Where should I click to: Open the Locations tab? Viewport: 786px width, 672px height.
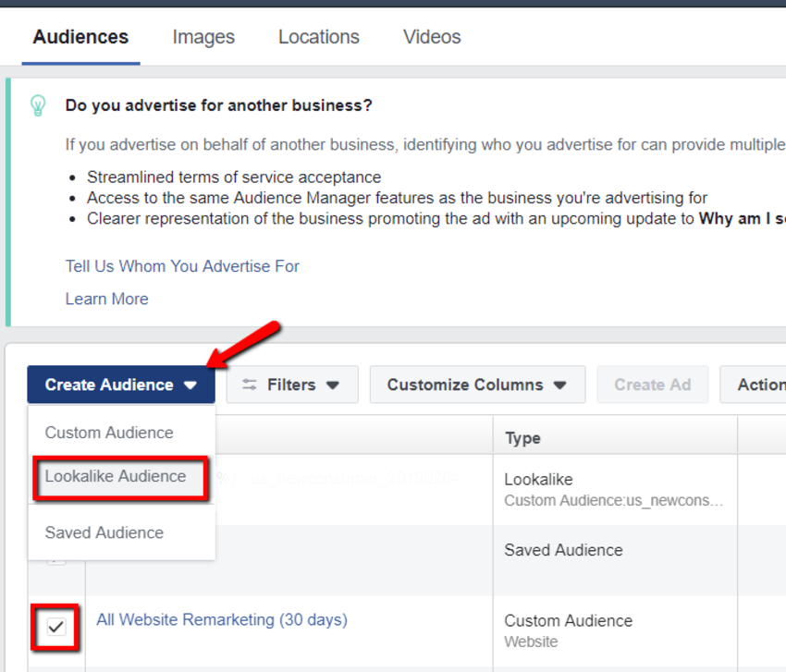[x=319, y=37]
